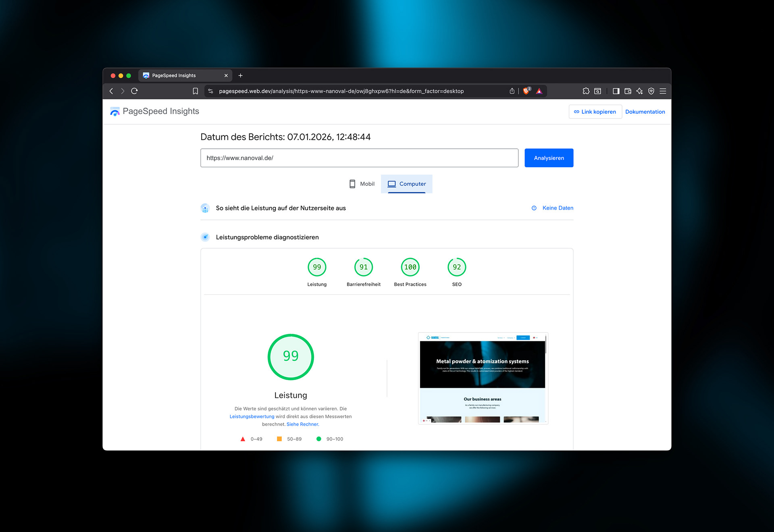Image resolution: width=774 pixels, height=532 pixels.
Task: Select the Computer tab
Action: pyautogui.click(x=407, y=184)
